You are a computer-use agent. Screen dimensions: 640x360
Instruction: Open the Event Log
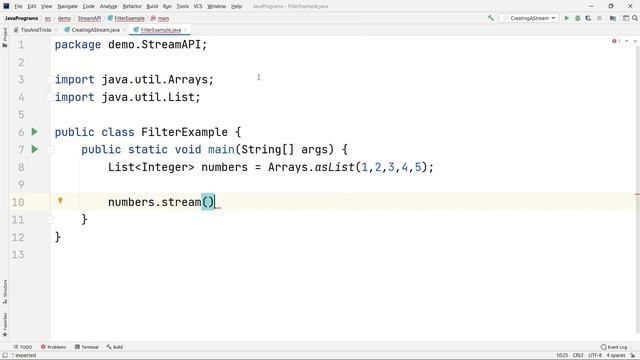pyautogui.click(x=614, y=347)
